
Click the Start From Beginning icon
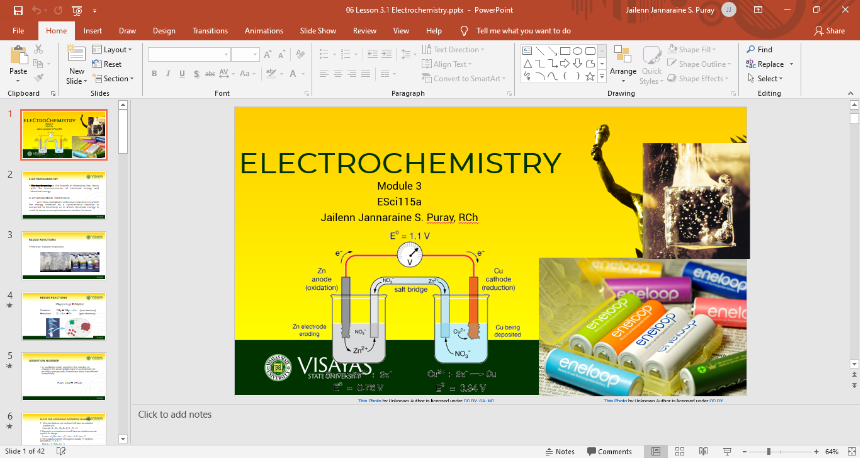(77, 10)
